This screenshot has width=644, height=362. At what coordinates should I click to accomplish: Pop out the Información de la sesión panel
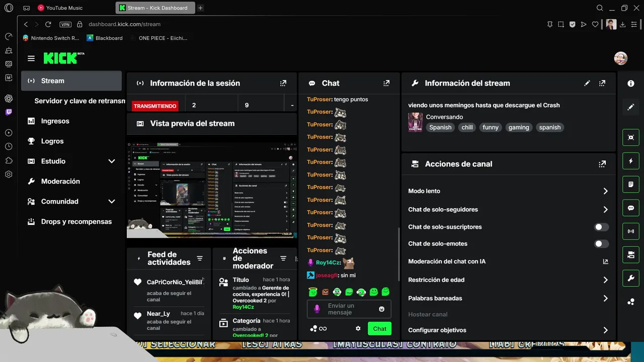click(283, 83)
